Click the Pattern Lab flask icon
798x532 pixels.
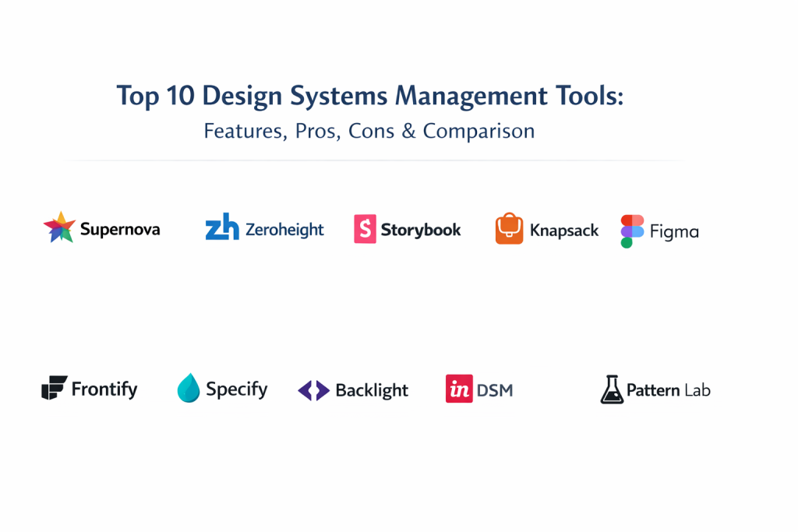click(x=612, y=389)
